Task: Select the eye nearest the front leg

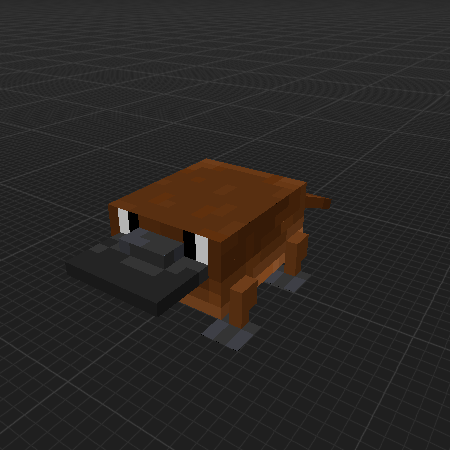Action: (x=196, y=246)
